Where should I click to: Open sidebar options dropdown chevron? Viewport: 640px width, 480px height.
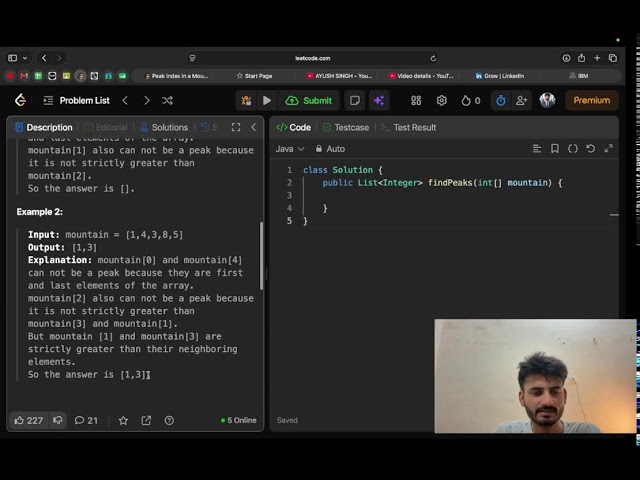tap(25, 58)
